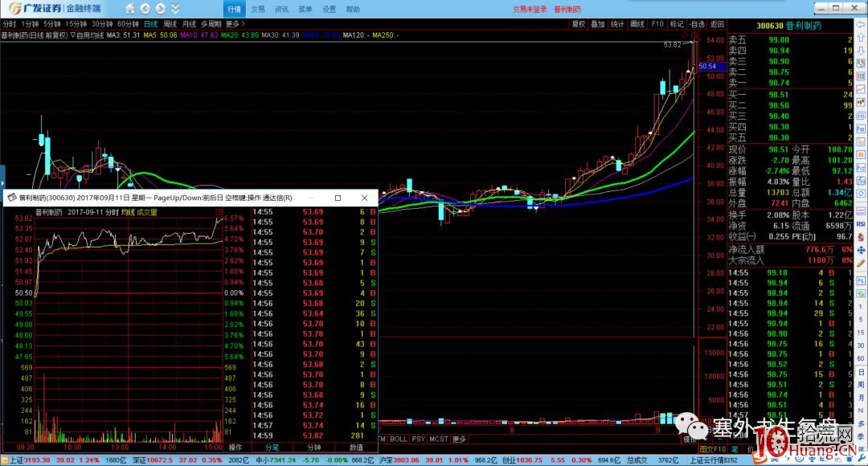This screenshot has height=466, width=868.
Task: Select the 月线 monthly period
Action: 190,24
